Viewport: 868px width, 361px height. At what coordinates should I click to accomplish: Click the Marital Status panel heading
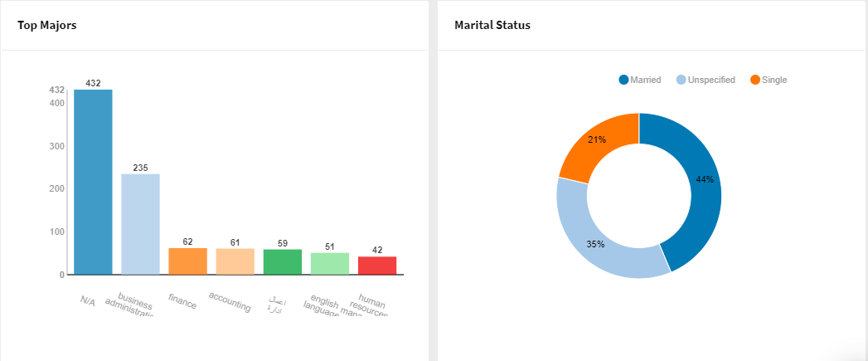pyautogui.click(x=492, y=25)
